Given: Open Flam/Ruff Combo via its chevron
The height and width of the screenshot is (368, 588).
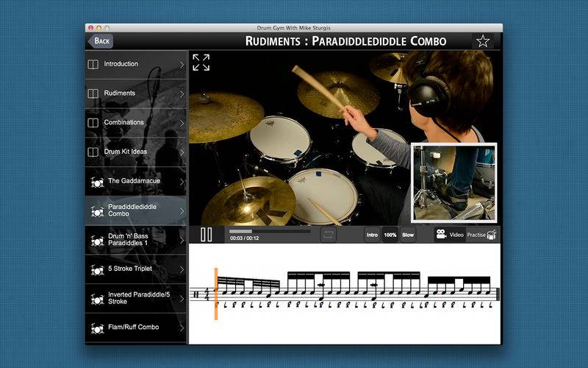Looking at the screenshot, I should [x=182, y=328].
